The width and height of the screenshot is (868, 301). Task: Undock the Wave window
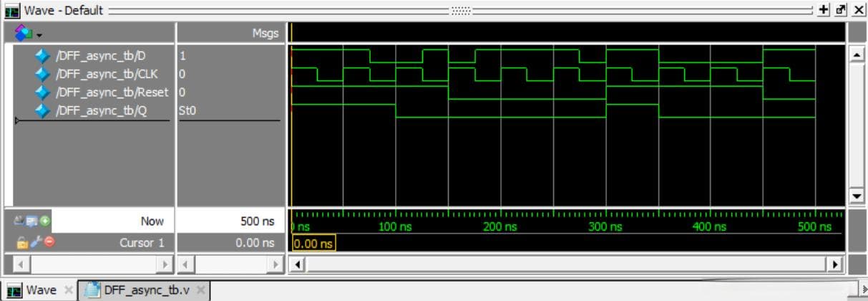[x=841, y=10]
